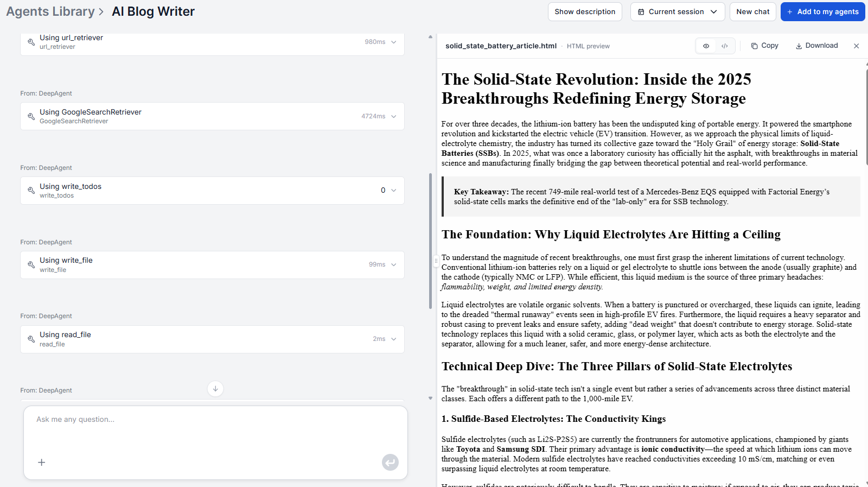Viewport: 868px width, 487px height.
Task: Switch to code view with brackets icon
Action: [725, 46]
